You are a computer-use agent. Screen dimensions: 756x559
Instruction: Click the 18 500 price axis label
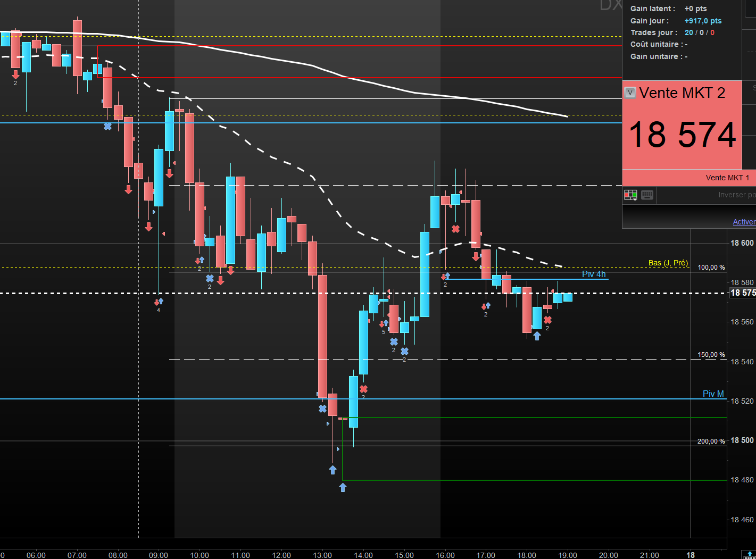[742, 440]
